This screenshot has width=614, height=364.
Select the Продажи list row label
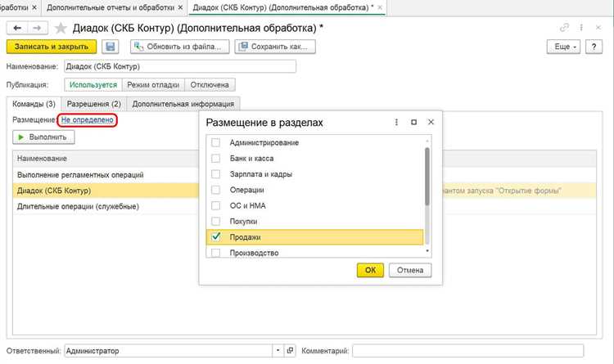(x=245, y=237)
